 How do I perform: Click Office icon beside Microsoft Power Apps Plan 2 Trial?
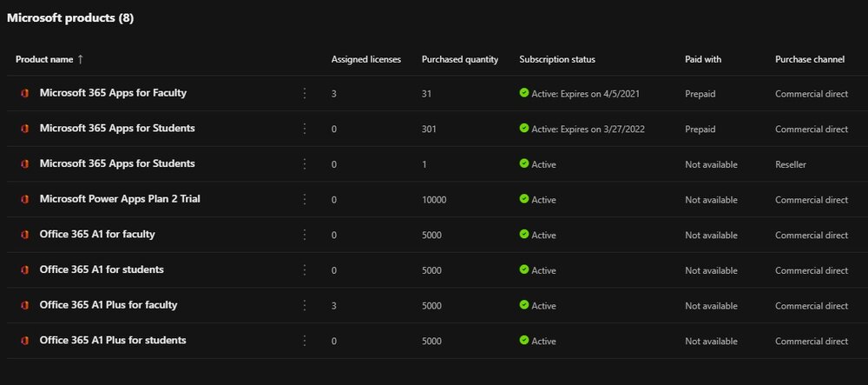point(24,199)
